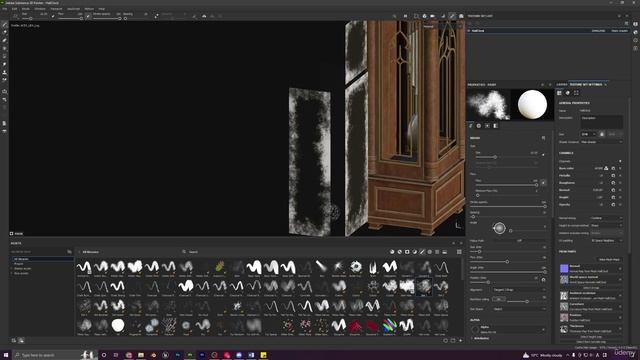This screenshot has width=640, height=360.
Task: Click the Select height map button
Action: pyautogui.click(x=591, y=337)
